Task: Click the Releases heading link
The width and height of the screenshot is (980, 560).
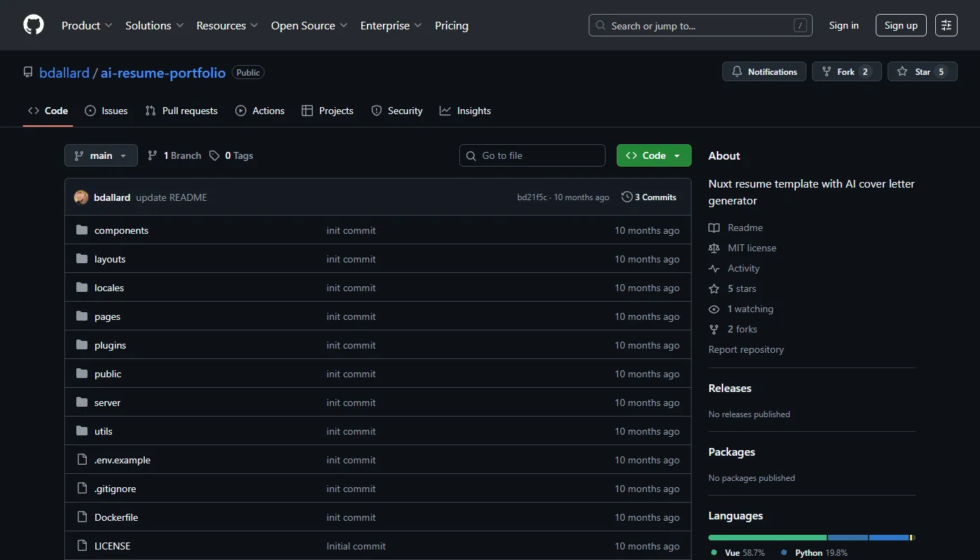Action: [730, 388]
